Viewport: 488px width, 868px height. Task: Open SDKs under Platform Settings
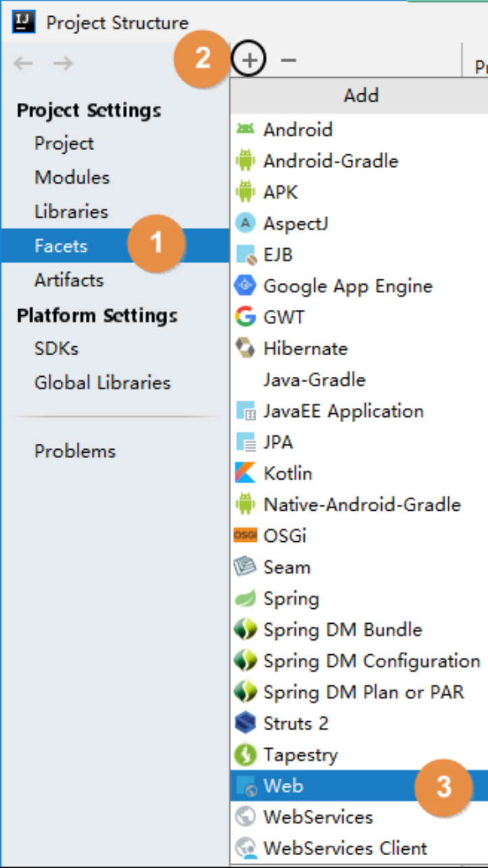57,348
